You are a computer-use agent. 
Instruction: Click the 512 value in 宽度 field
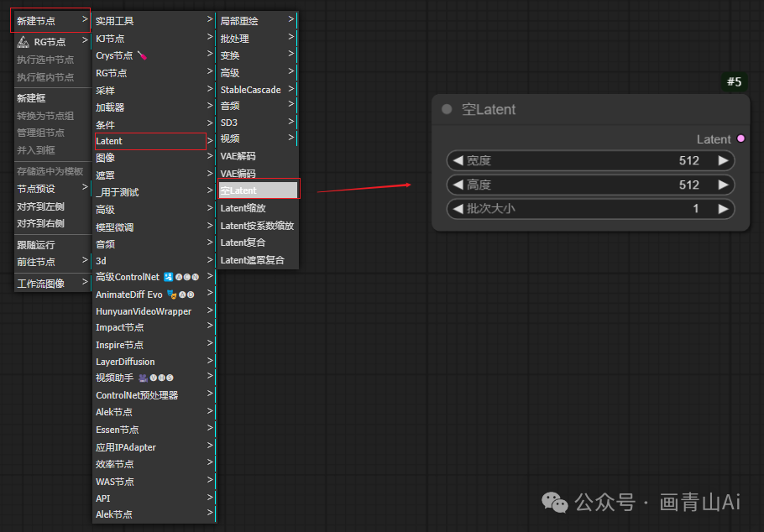pos(689,160)
